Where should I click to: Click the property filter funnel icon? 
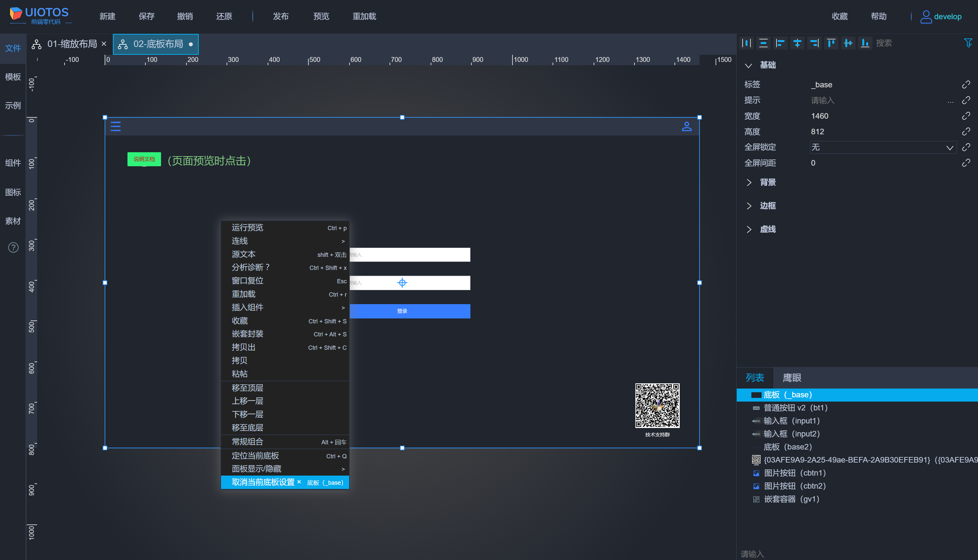(x=968, y=43)
